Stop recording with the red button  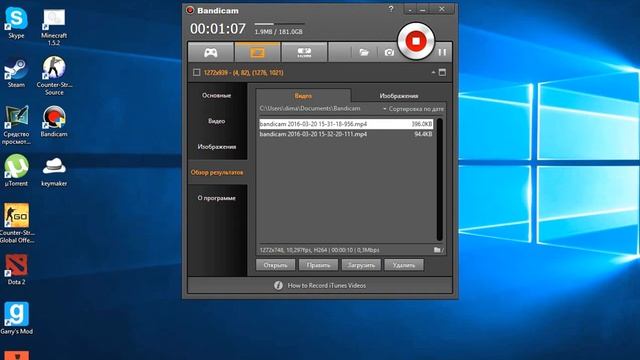coord(416,41)
